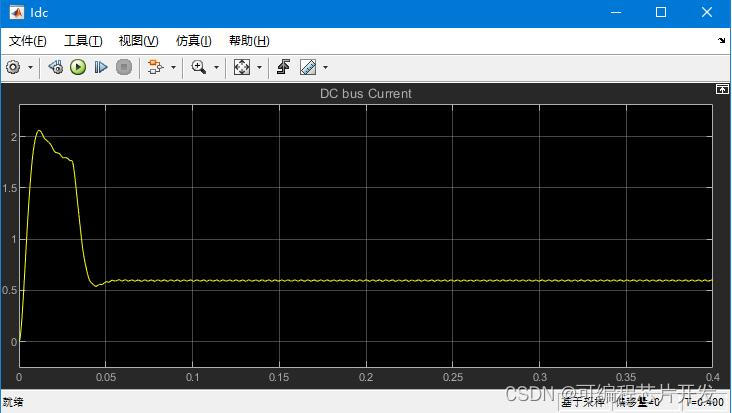Maximize the Idc scope window
The image size is (732, 413).
pos(661,12)
